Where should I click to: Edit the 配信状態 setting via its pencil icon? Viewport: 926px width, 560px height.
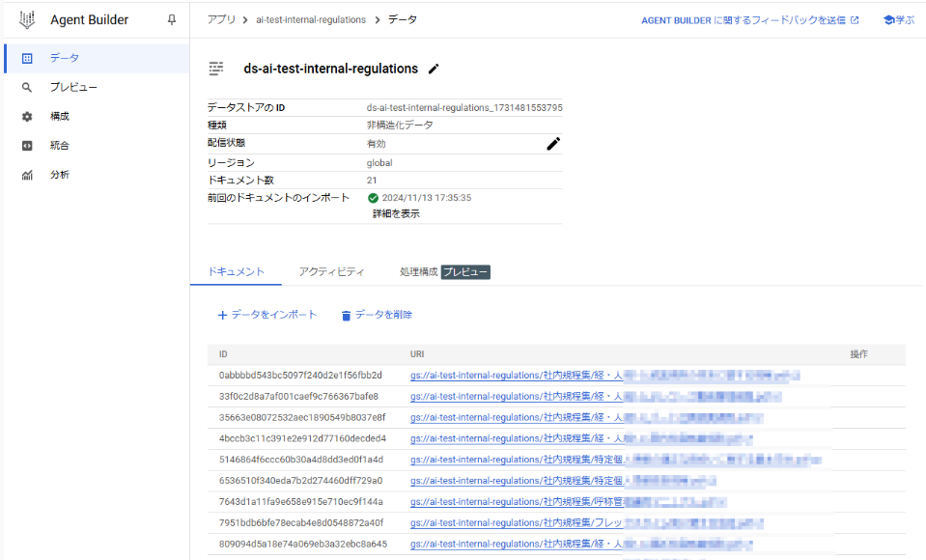pyautogui.click(x=552, y=143)
